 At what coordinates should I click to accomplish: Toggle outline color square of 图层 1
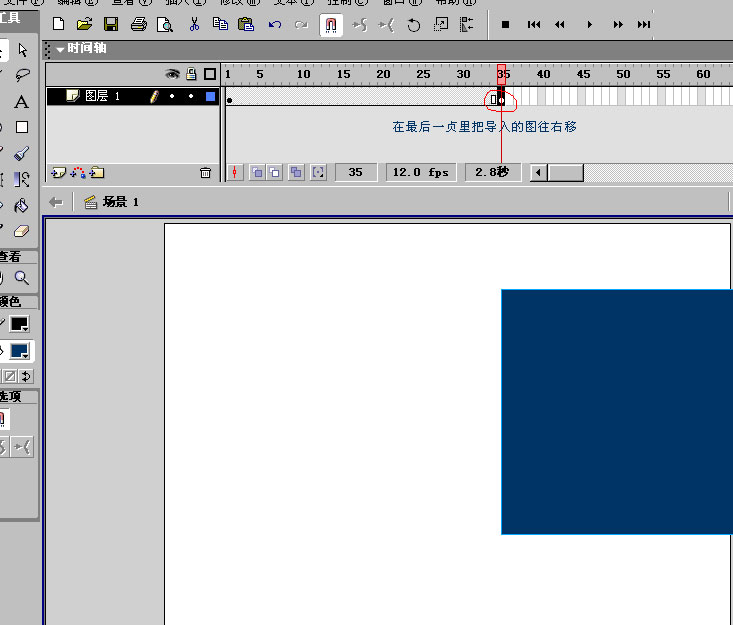(x=210, y=96)
